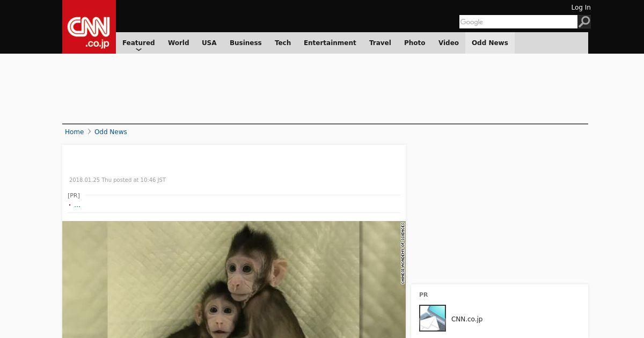
Task: Open the USA menu item
Action: click(x=209, y=43)
